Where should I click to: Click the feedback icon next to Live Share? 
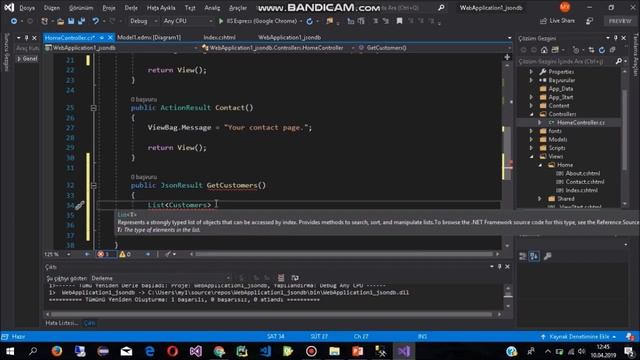coord(589,21)
